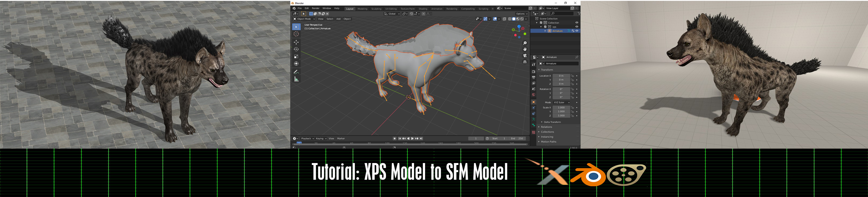Open Tool properties tab
This screenshot has width=868, height=197.
[533, 64]
